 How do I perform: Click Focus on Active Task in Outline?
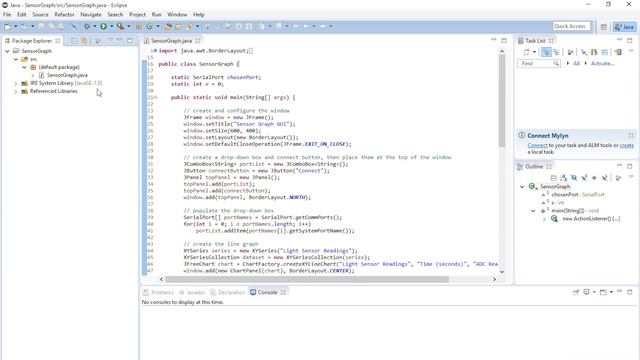tap(618, 178)
